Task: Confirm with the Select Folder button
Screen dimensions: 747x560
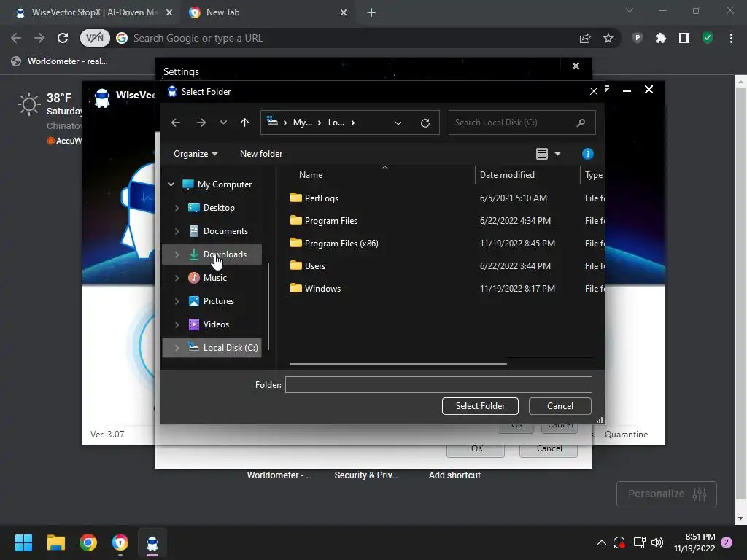Action: tap(480, 406)
